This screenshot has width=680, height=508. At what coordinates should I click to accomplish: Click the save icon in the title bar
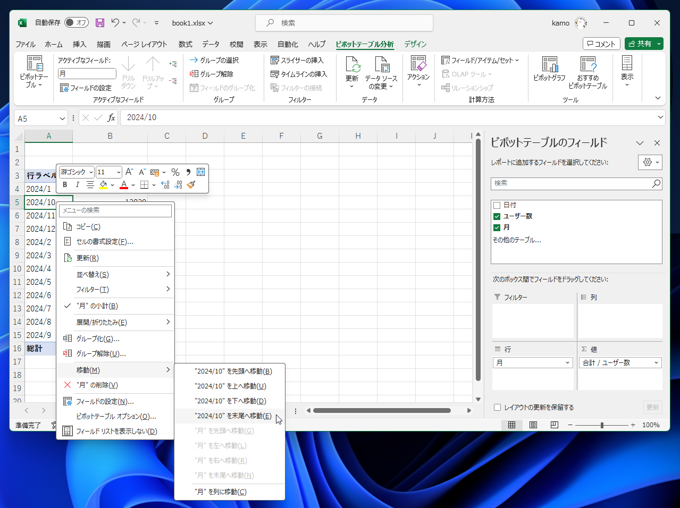(100, 23)
